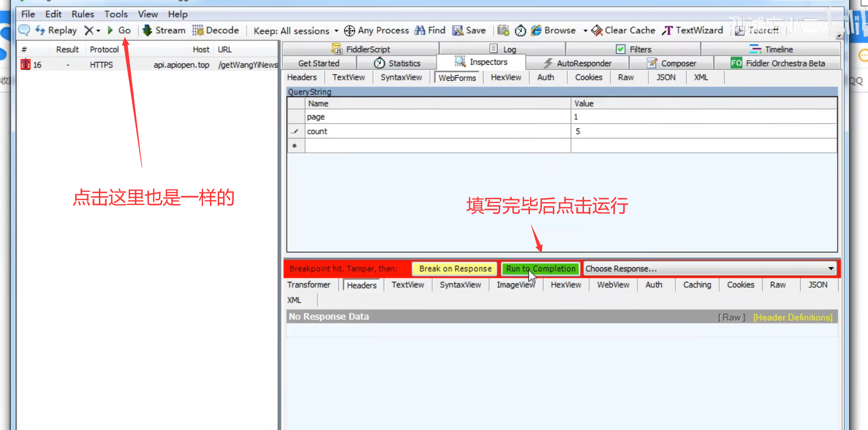Click Run to Completion button
Image resolution: width=868 pixels, height=430 pixels.
pyautogui.click(x=541, y=269)
